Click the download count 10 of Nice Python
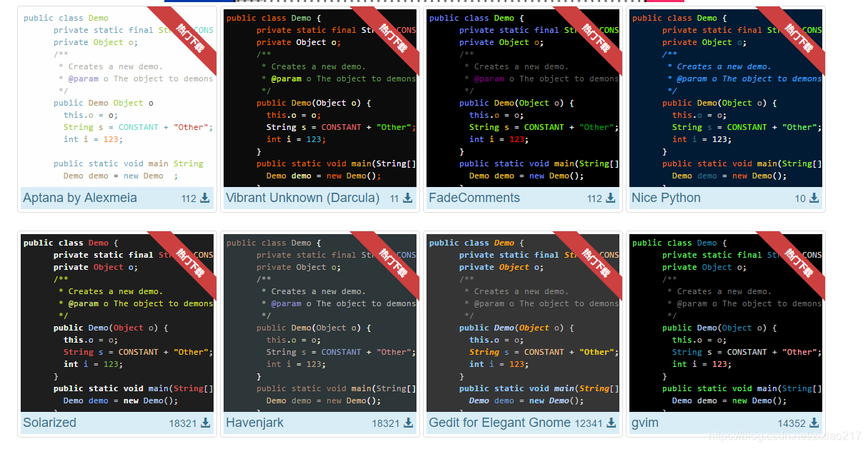868x449 pixels. point(800,198)
